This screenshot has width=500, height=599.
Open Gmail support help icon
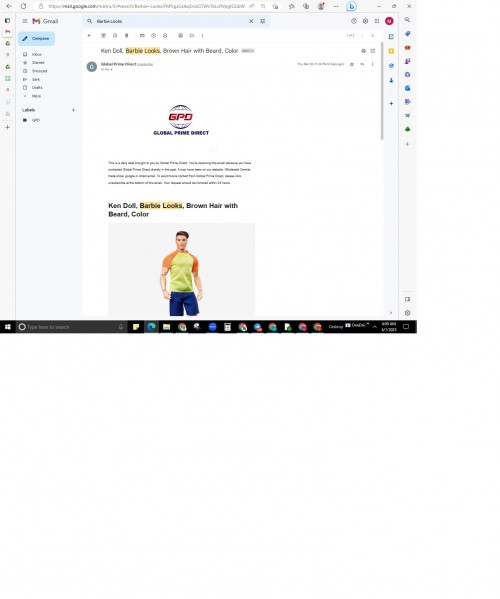354,21
